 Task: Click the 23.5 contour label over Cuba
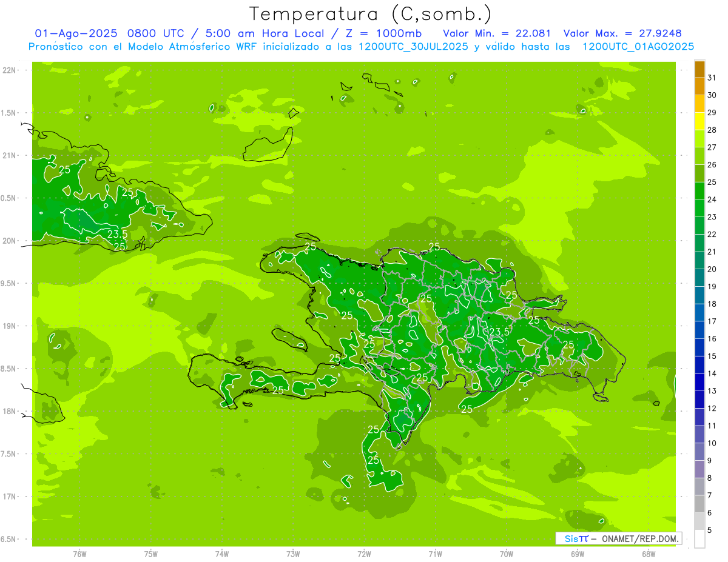[117, 233]
